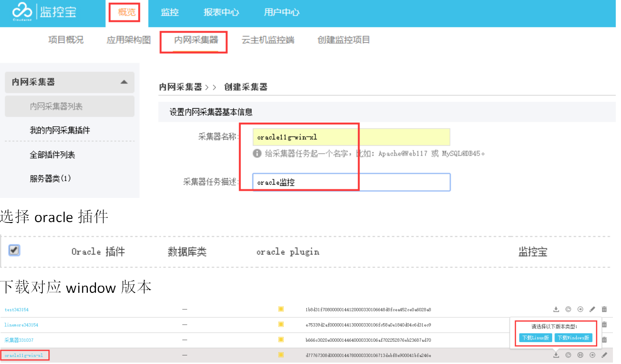Edit the test343154 collector via pencil icon
Image resolution: width=621 pixels, height=364 pixels.
[592, 309]
